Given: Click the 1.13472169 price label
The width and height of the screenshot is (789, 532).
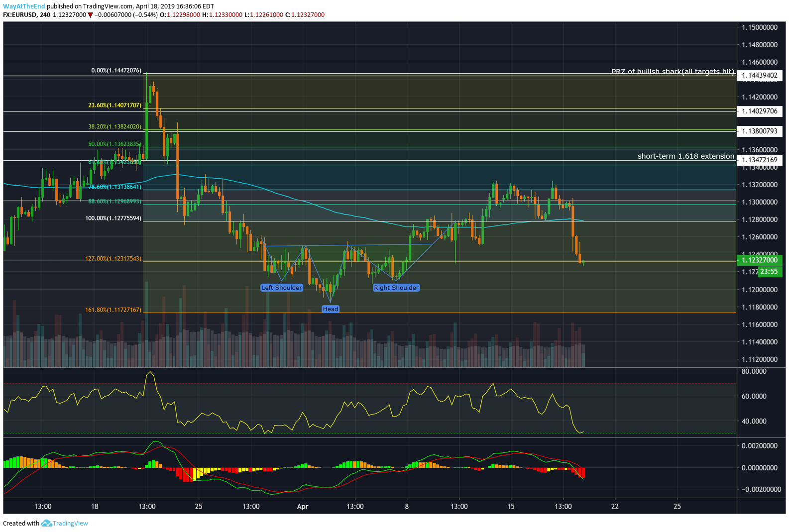Looking at the screenshot, I should (760, 160).
